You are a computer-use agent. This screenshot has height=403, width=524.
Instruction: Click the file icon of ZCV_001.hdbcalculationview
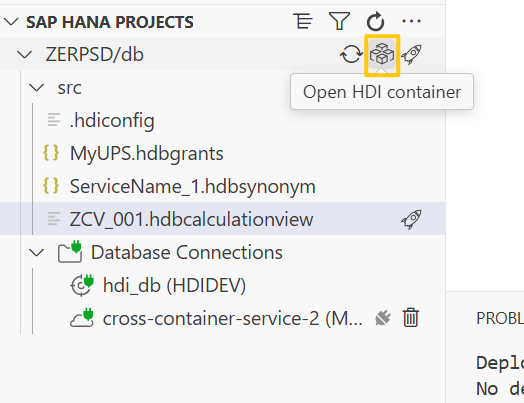[x=54, y=219]
